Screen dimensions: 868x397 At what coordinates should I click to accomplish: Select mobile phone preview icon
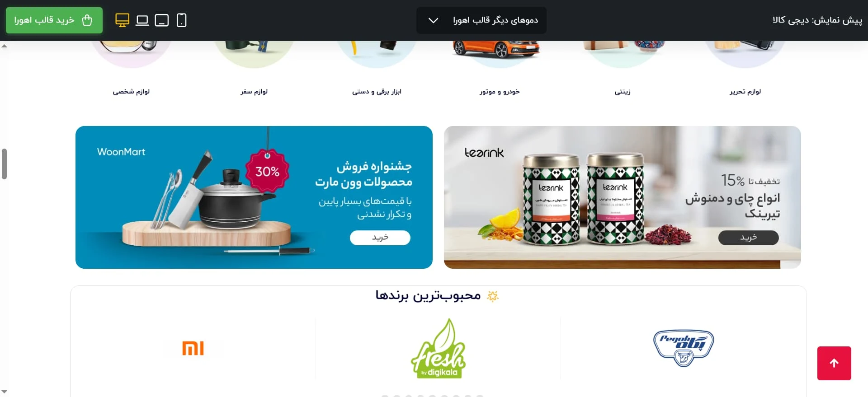point(181,20)
